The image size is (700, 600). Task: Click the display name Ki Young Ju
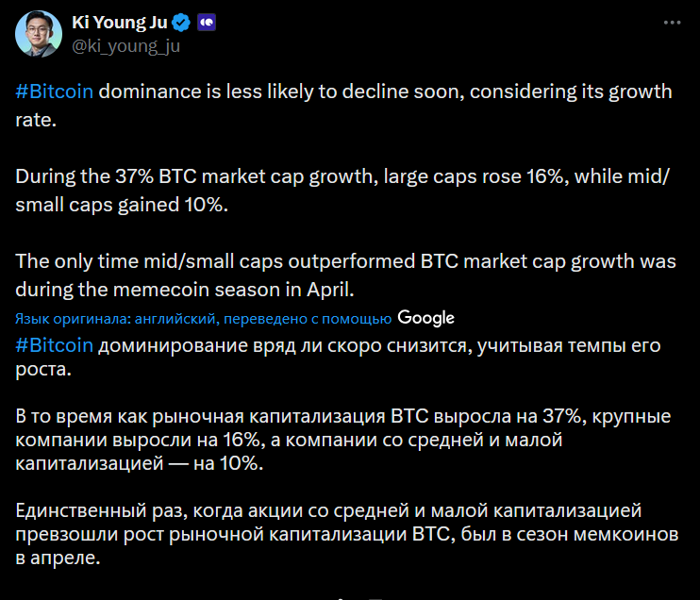120,22
